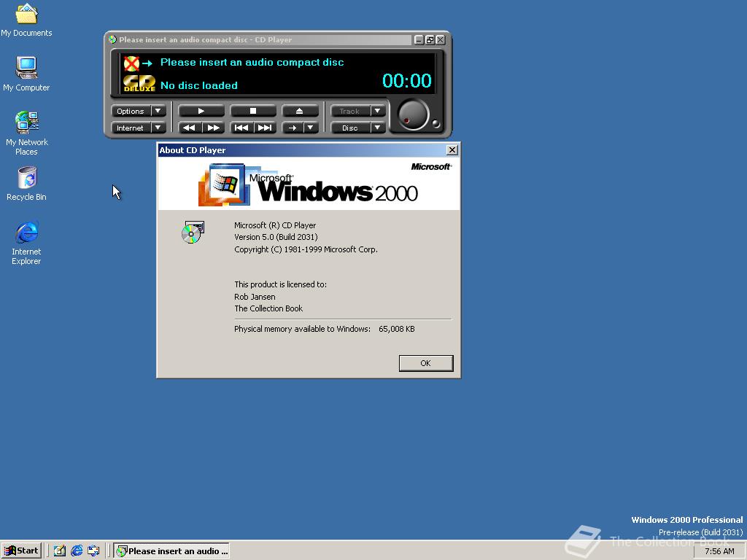The height and width of the screenshot is (560, 747).
Task: Open the Track dropdown arrow
Action: click(378, 111)
